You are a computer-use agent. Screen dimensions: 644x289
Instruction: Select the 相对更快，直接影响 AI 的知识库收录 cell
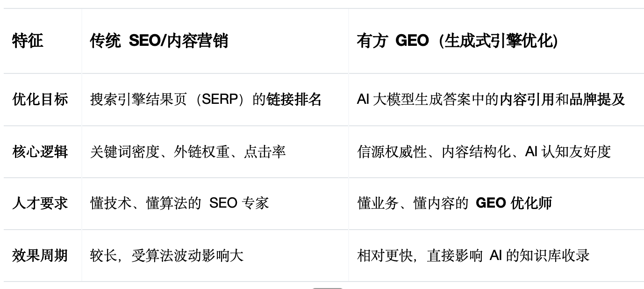[473, 256]
